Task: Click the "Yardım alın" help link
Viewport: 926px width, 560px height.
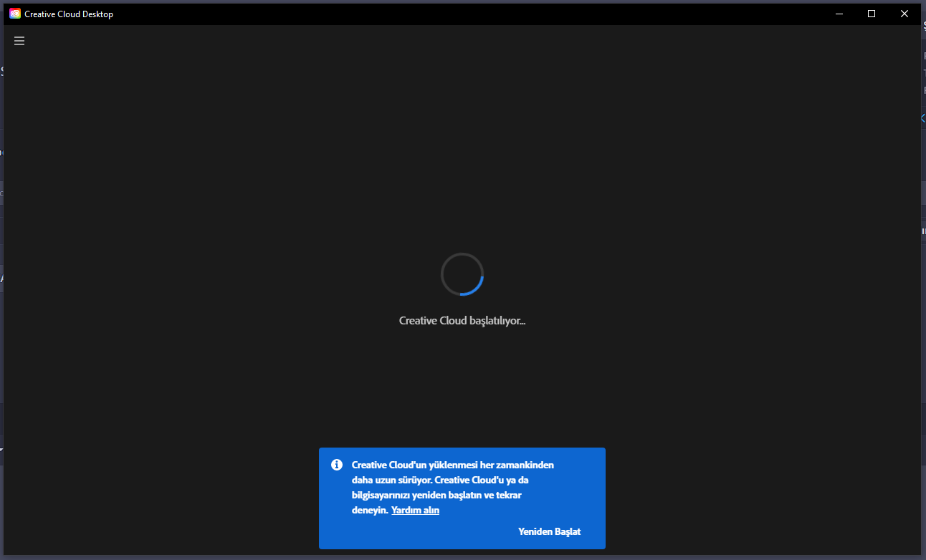Action: (x=415, y=511)
